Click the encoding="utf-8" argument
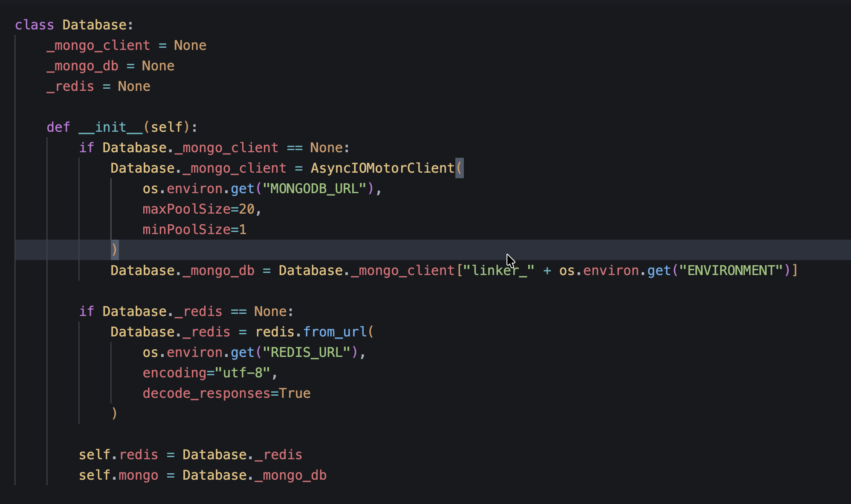851x504 pixels. click(206, 373)
